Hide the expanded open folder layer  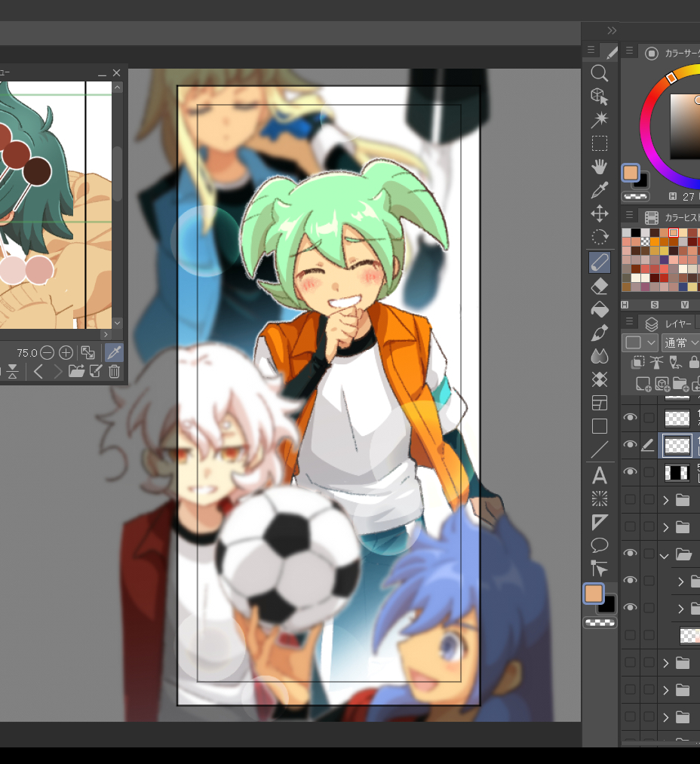tap(630, 553)
